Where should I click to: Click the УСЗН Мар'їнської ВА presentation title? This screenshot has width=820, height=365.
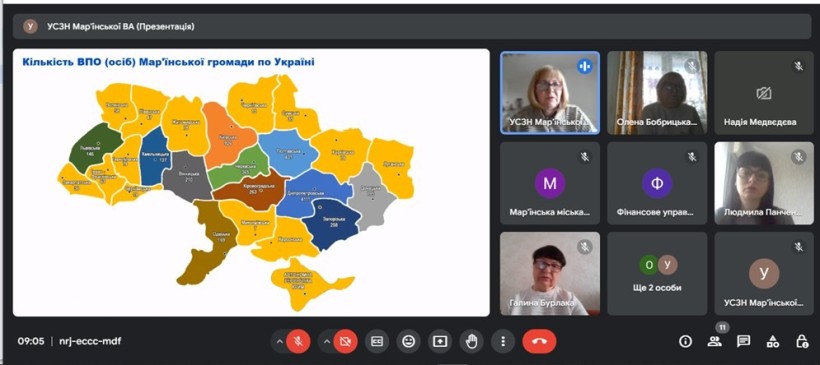(x=121, y=26)
